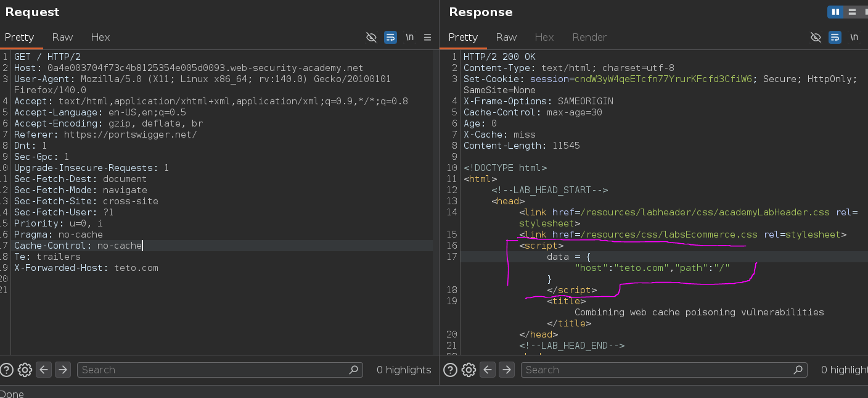Click the Pragma: no-cache line

point(59,234)
